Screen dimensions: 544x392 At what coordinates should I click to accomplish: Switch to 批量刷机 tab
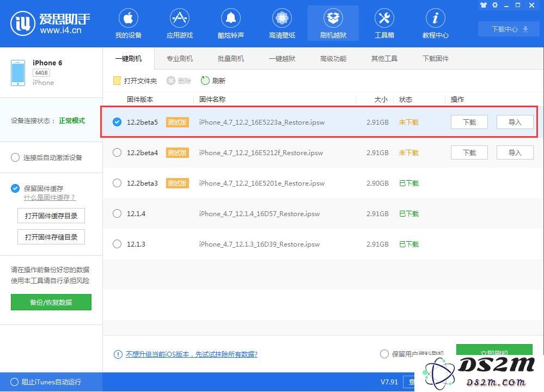[x=231, y=59]
